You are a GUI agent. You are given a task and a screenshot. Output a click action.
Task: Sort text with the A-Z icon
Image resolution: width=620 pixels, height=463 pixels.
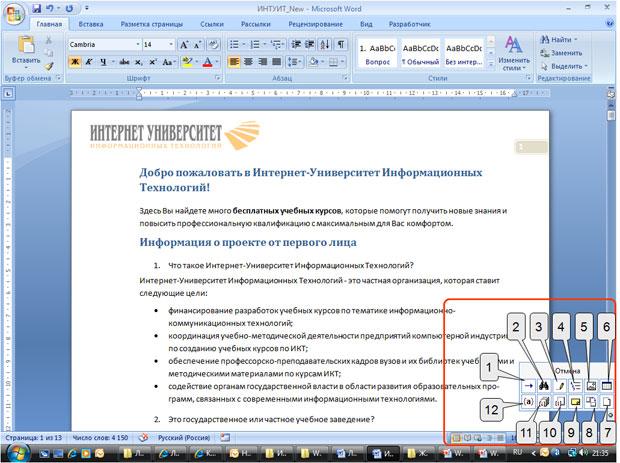pos(325,44)
